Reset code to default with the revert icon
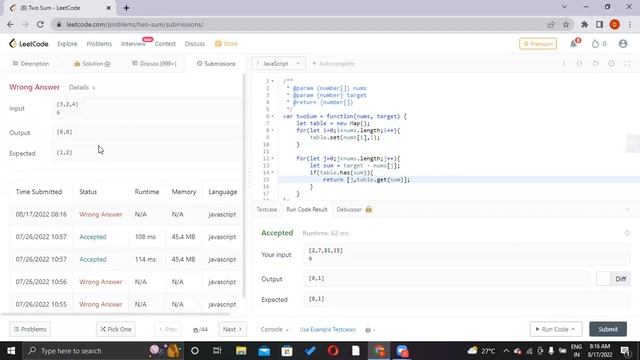This screenshot has height=360, width=640. pyautogui.click(x=595, y=64)
